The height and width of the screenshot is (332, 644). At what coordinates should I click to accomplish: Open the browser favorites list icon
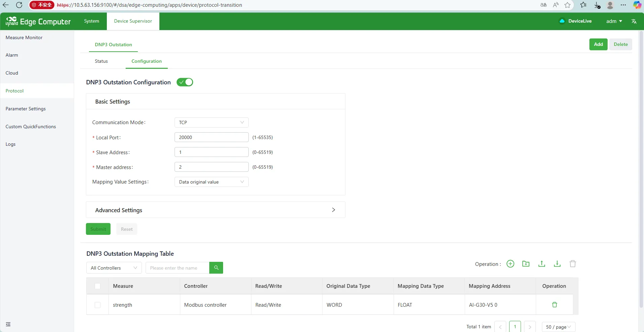pyautogui.click(x=583, y=5)
